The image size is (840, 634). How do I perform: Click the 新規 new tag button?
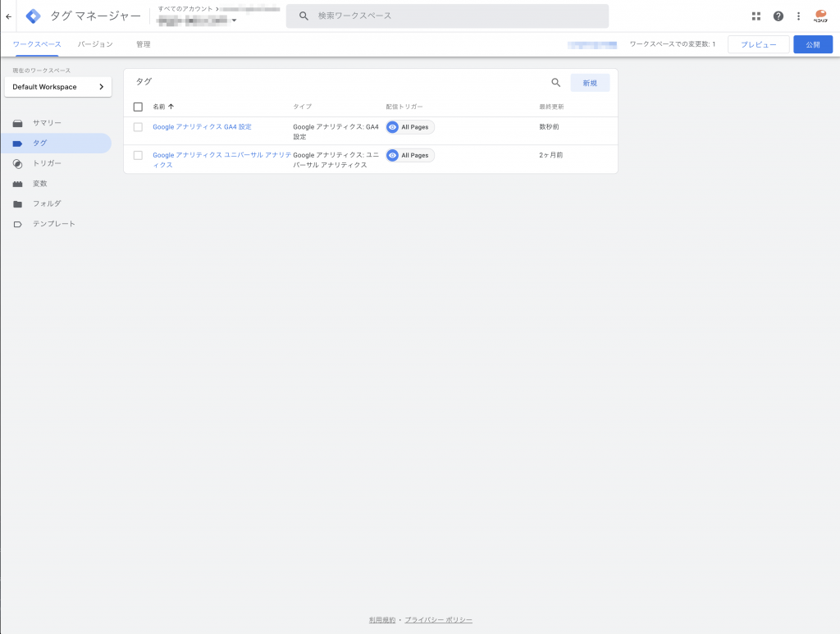tap(590, 83)
